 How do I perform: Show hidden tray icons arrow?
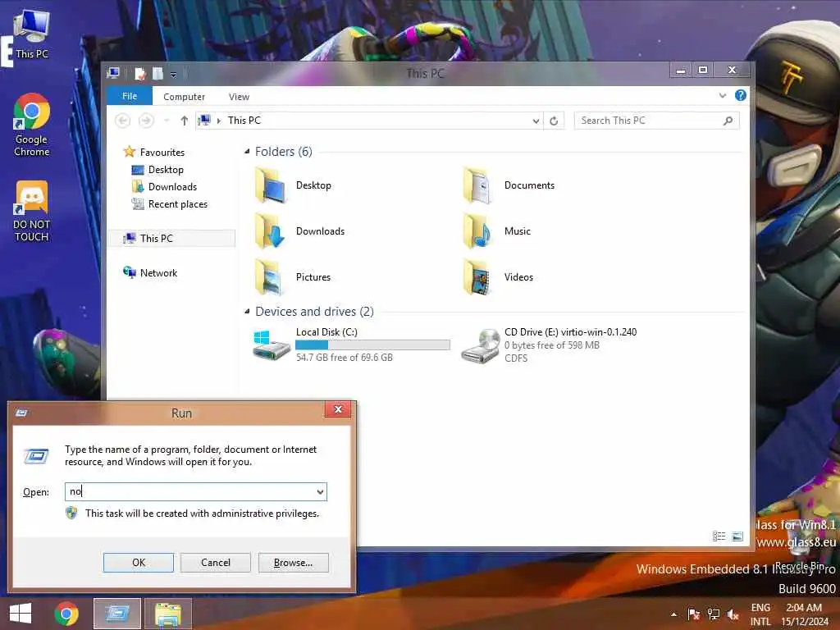674,614
